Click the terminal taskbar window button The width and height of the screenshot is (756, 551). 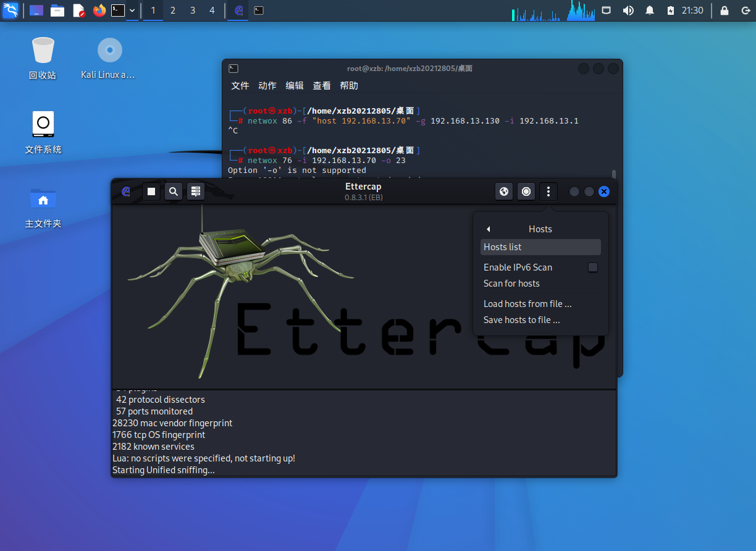(x=259, y=11)
